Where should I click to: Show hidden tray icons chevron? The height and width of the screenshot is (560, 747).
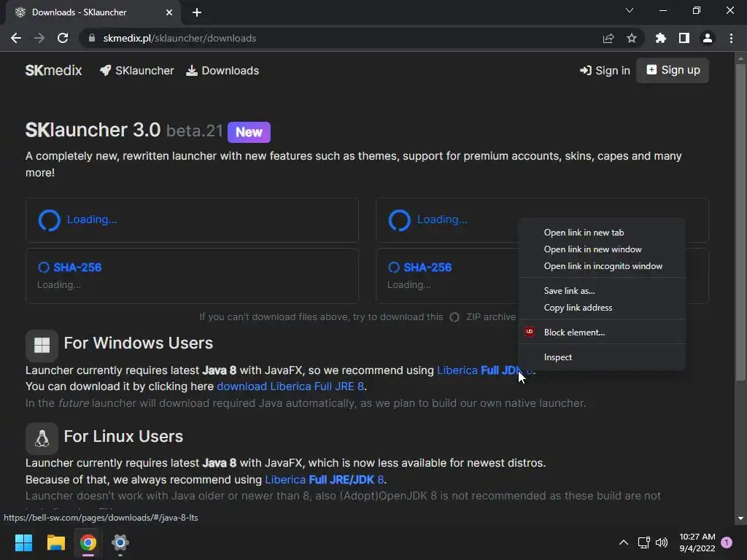point(623,542)
